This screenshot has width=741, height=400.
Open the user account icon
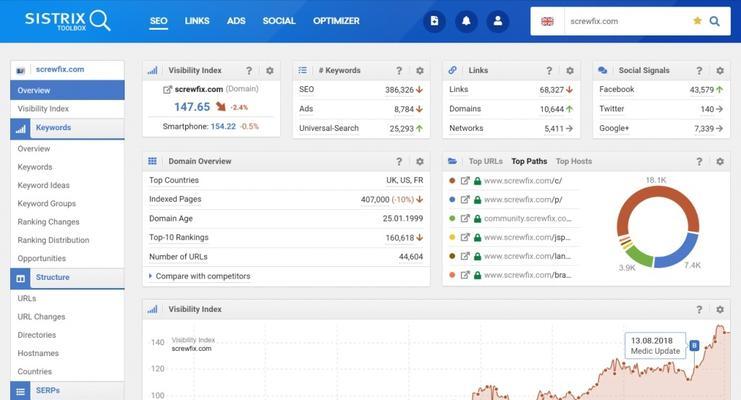(498, 21)
